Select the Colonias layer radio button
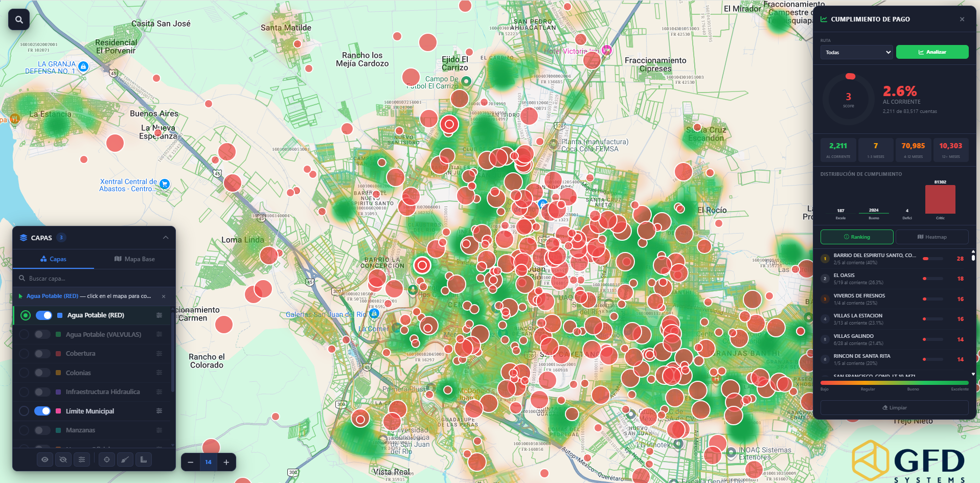 pos(24,373)
